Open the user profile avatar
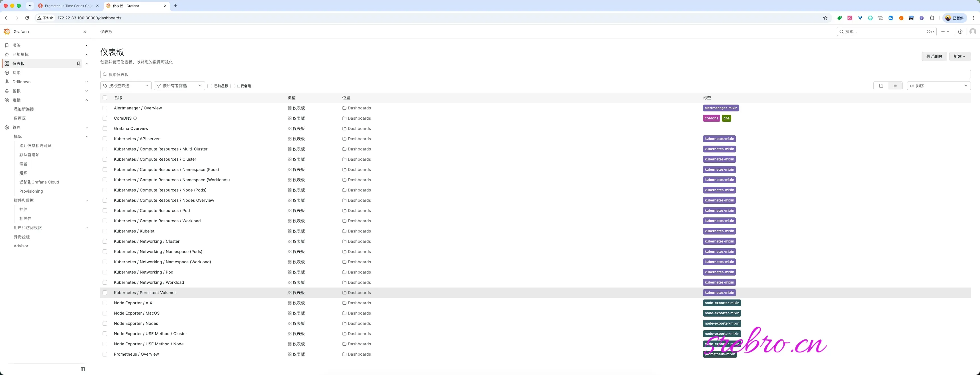 pyautogui.click(x=973, y=32)
